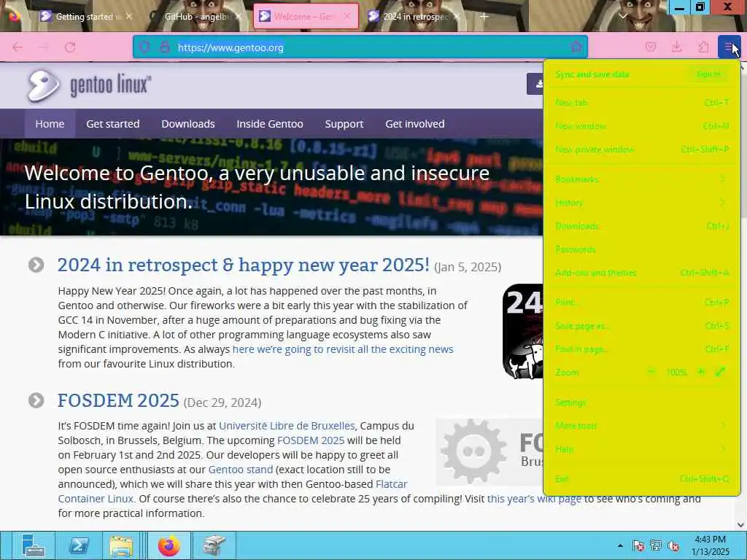
Task: Open the last pinned taskbar application
Action: tap(214, 545)
